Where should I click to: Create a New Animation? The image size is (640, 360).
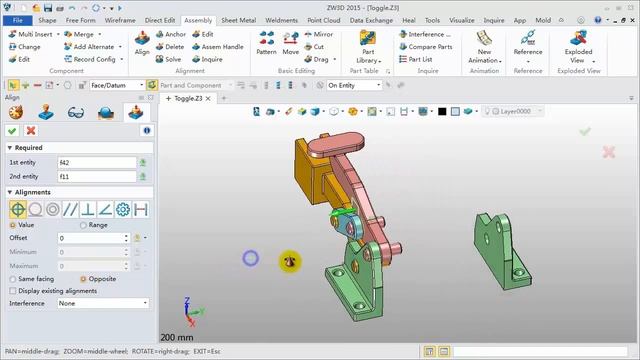point(484,47)
